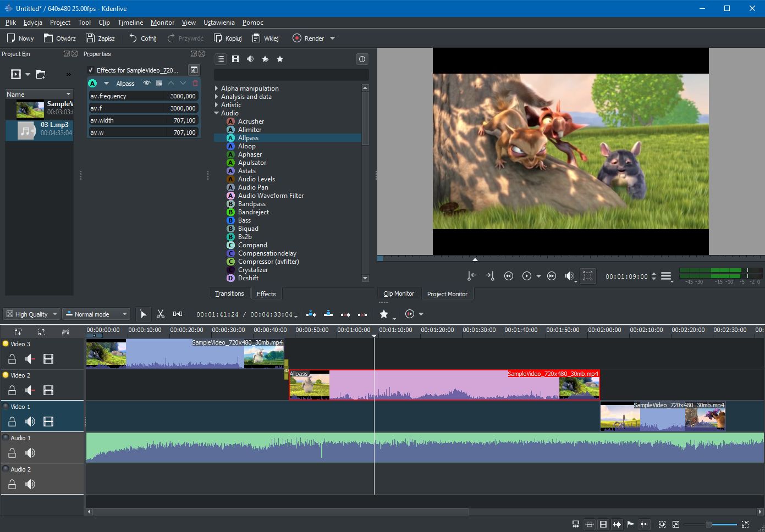Select the razor (scissors) tool
This screenshot has height=532, width=765.
click(161, 314)
